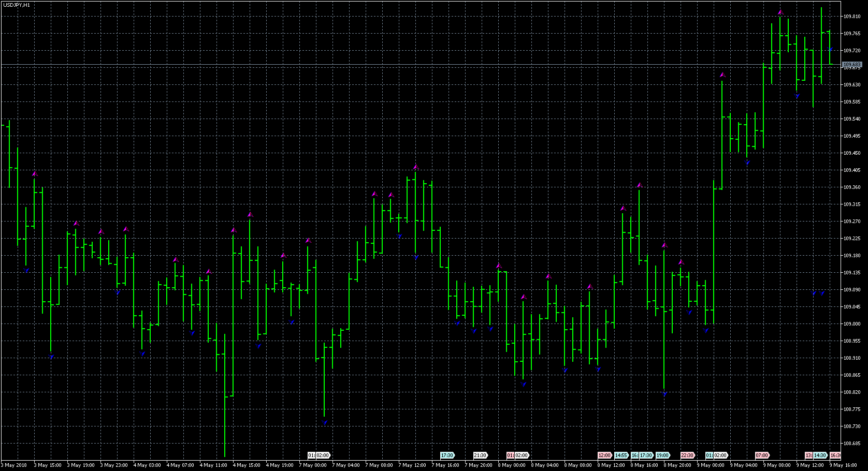Image resolution: width=868 pixels, height=471 pixels.
Task: Click the 109.000 price scale label
Action: click(x=852, y=324)
